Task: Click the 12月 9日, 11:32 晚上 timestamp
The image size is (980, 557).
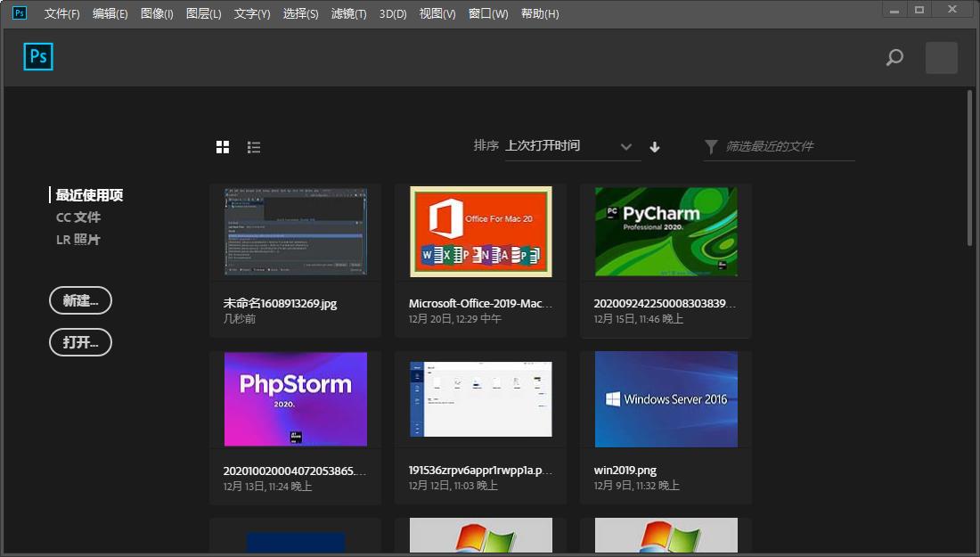Action: click(x=636, y=486)
